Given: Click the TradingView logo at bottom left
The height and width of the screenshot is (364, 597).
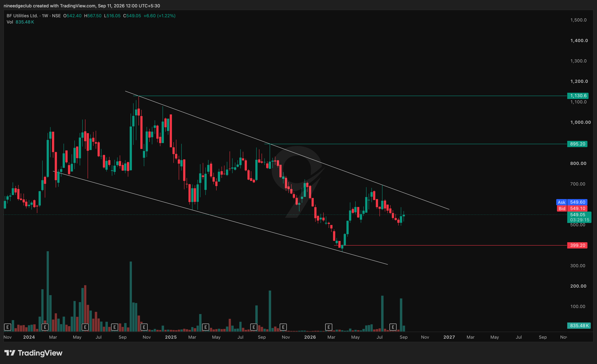Looking at the screenshot, I should [33, 353].
